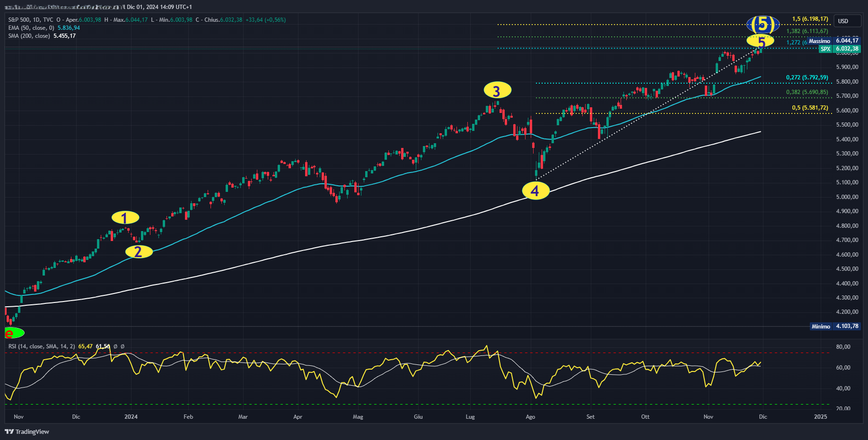This screenshot has height=440, width=868.
Task: Click the Nov label at the time axis start
Action: [19, 417]
